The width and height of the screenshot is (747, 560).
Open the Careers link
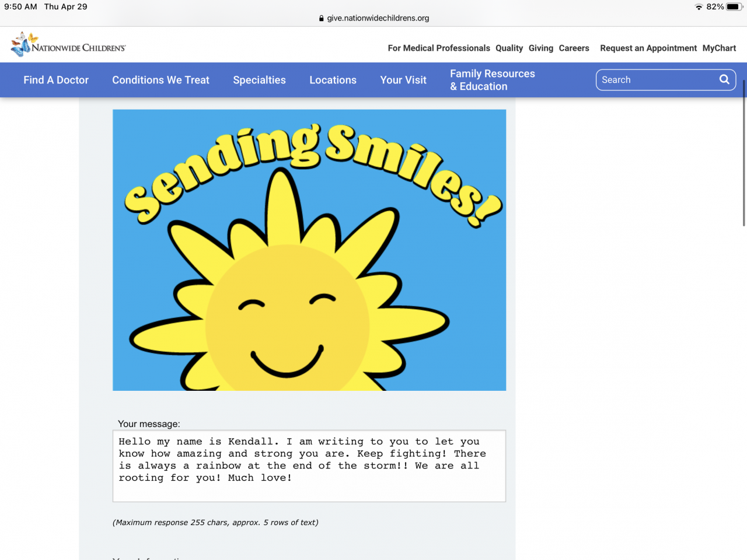(x=574, y=48)
